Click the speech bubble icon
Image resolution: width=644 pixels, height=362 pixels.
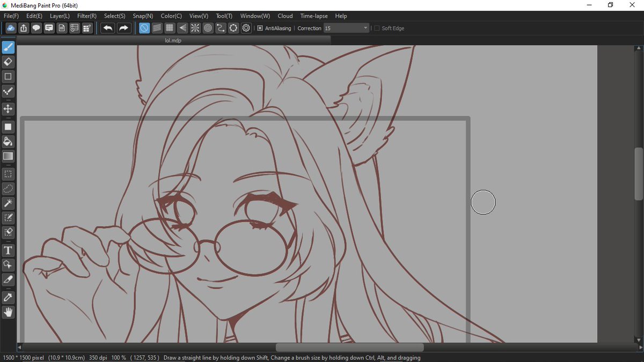click(x=36, y=28)
